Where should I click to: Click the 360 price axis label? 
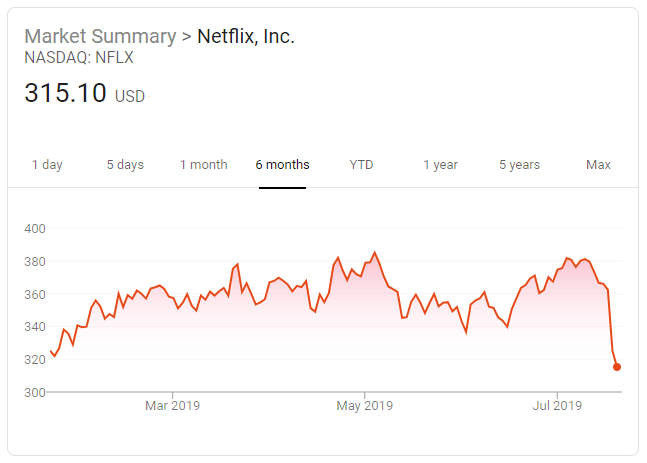pos(36,294)
